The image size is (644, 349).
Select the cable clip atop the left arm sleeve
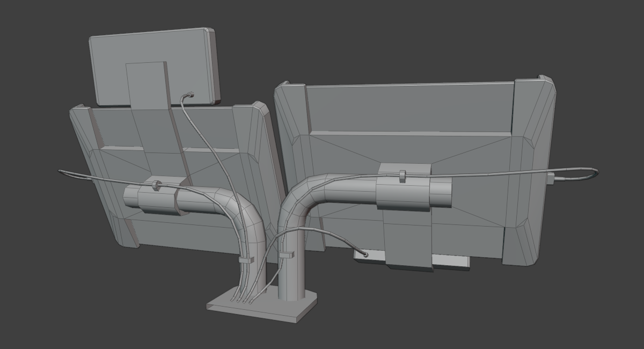[156, 185]
